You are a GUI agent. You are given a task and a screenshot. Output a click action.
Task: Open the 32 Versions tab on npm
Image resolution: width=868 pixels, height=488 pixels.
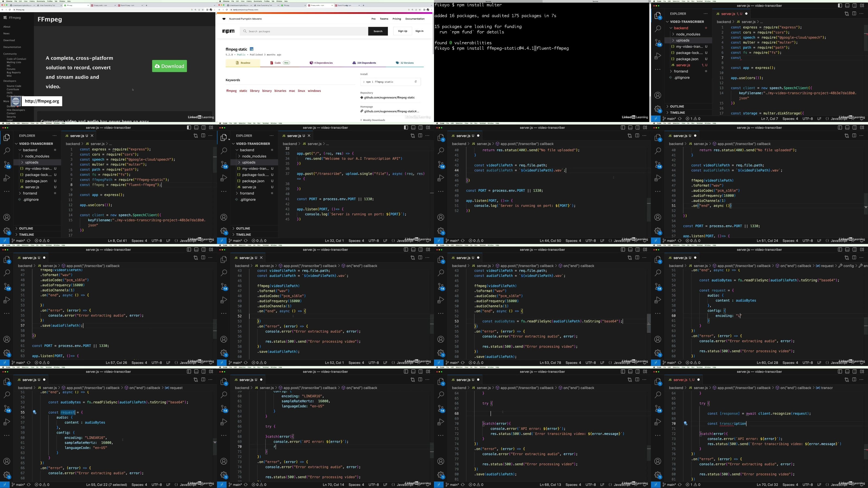tap(405, 63)
